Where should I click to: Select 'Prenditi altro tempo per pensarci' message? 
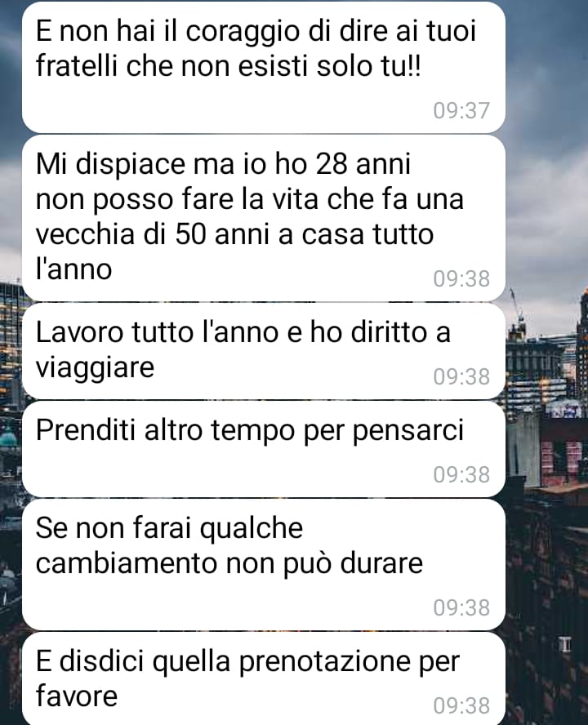[263, 449]
